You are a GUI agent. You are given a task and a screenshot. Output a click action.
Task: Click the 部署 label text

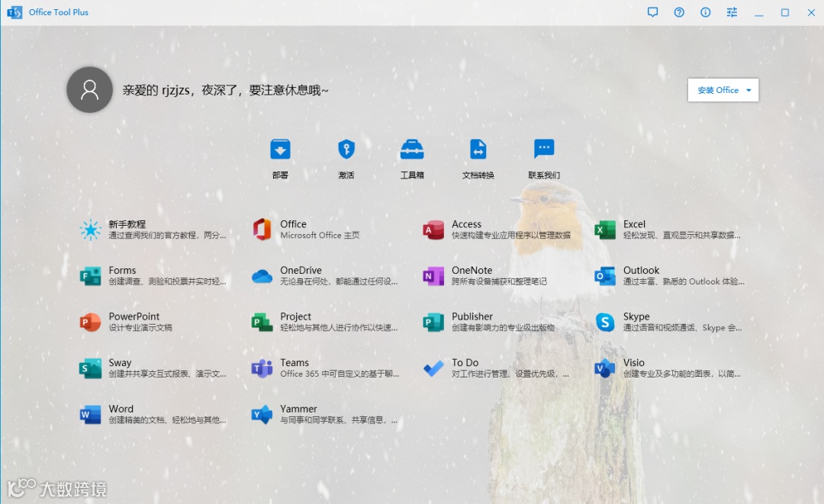(x=280, y=175)
